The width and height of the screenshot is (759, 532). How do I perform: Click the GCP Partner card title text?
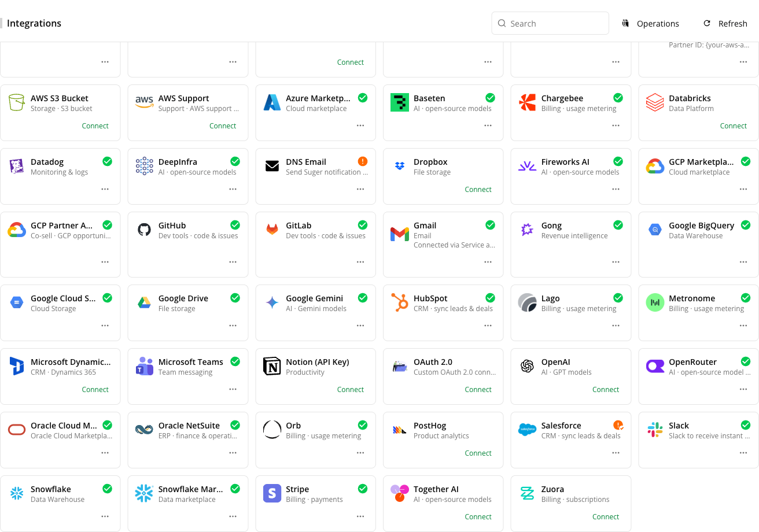pos(61,226)
